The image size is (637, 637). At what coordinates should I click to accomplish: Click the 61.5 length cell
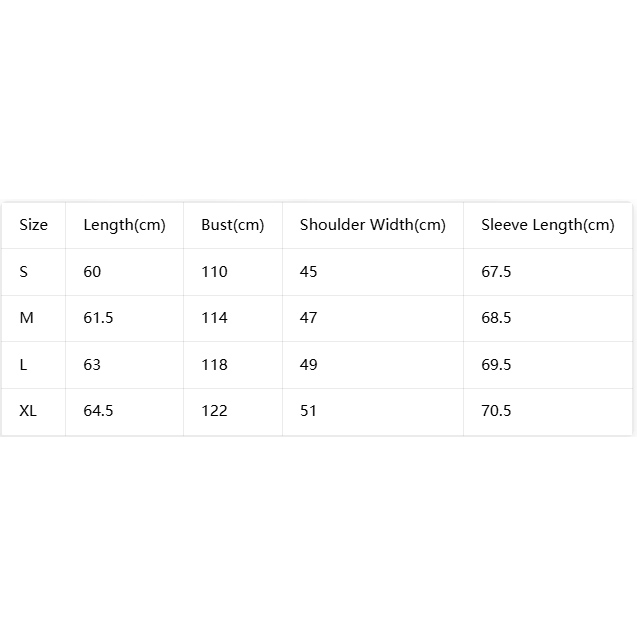point(98,318)
